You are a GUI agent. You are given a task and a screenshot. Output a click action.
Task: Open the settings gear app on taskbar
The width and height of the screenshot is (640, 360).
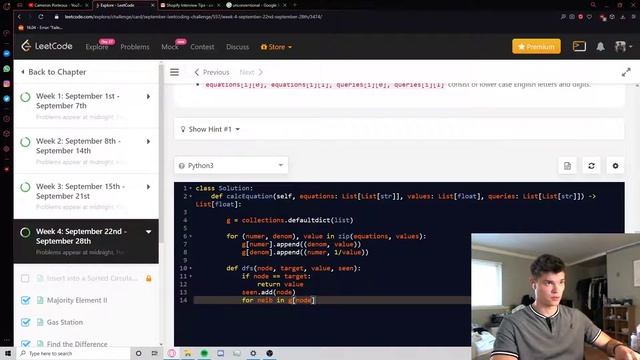(x=253, y=353)
